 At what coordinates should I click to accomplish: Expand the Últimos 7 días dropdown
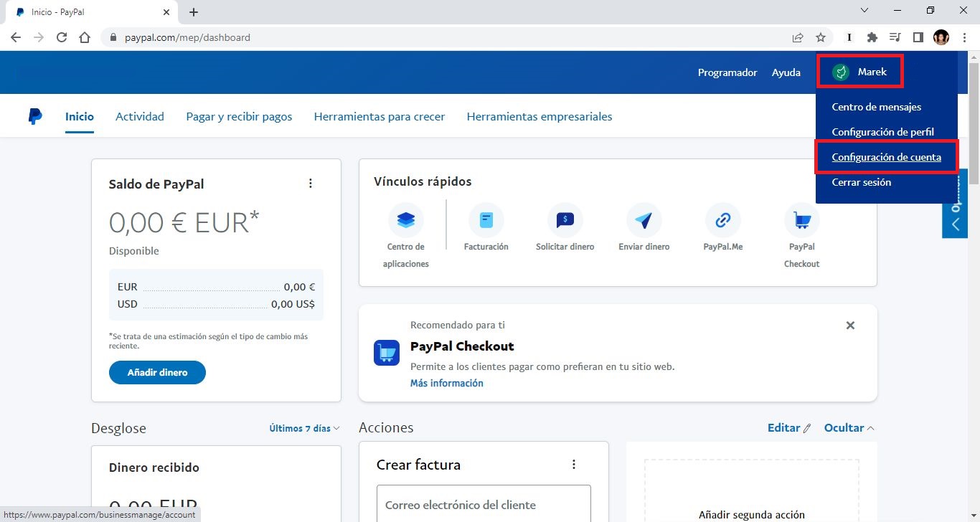(x=304, y=428)
